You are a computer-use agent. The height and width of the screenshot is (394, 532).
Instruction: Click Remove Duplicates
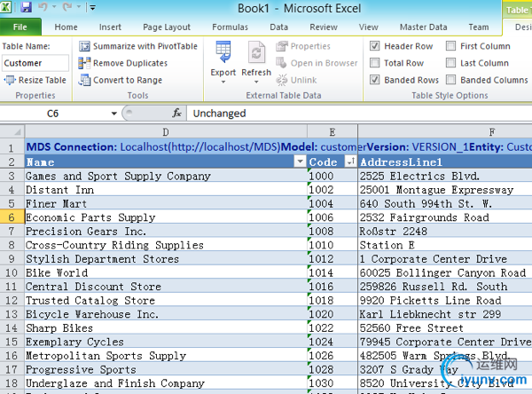(123, 63)
